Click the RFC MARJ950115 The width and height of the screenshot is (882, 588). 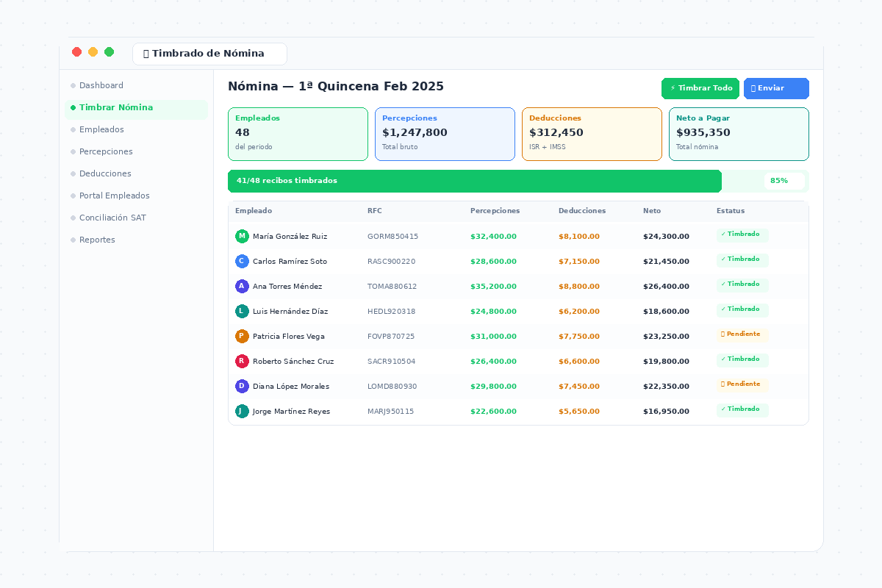pos(390,412)
